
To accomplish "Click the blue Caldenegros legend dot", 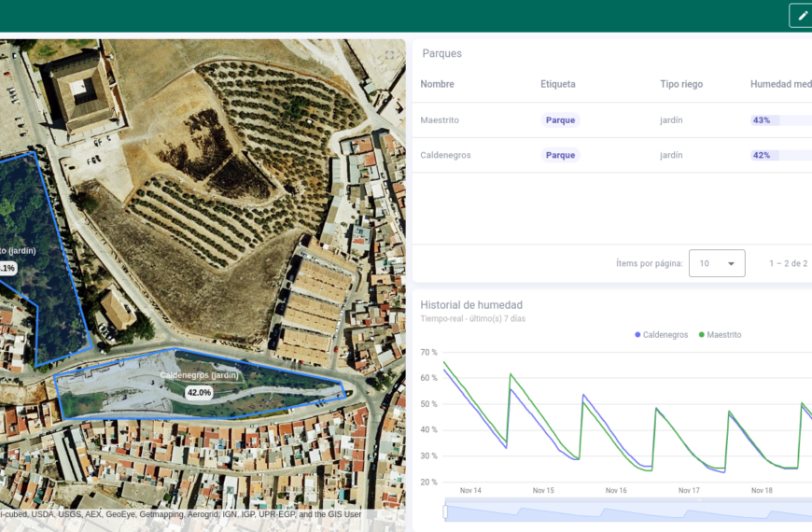I will 638,334.
